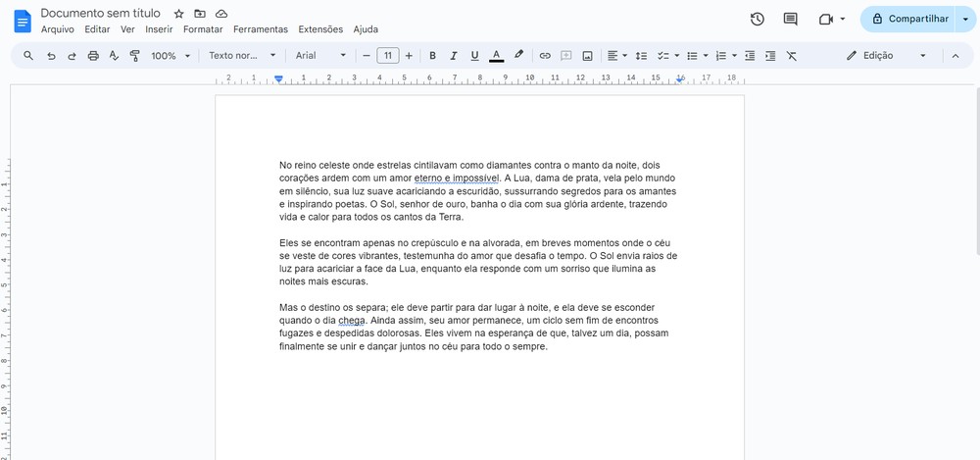
Task: Collapse the menus with chevron
Action: point(955,56)
